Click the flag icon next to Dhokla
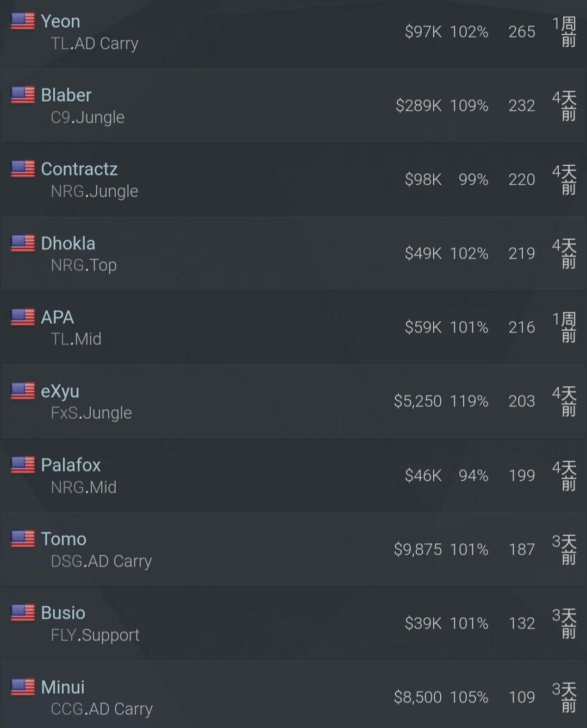The image size is (587, 728). coord(23,243)
